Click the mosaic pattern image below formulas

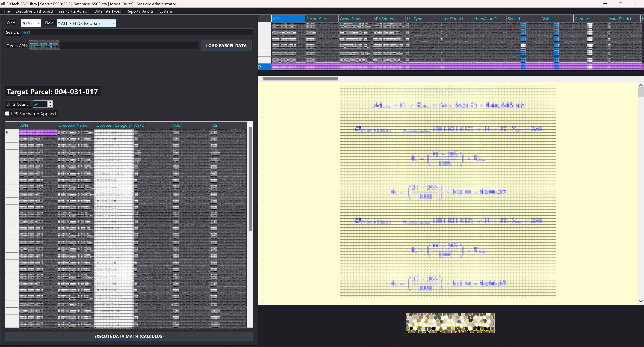point(450,323)
